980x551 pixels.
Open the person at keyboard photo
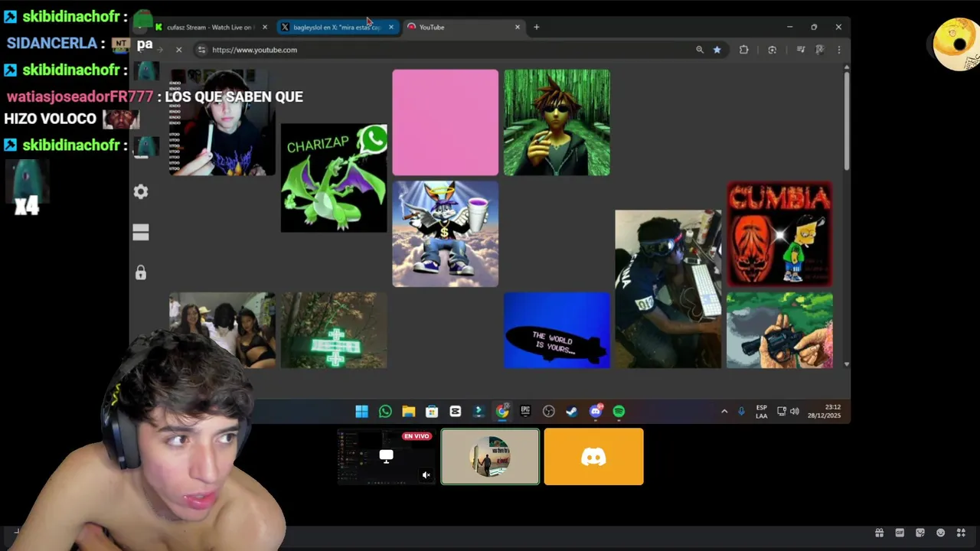(668, 289)
